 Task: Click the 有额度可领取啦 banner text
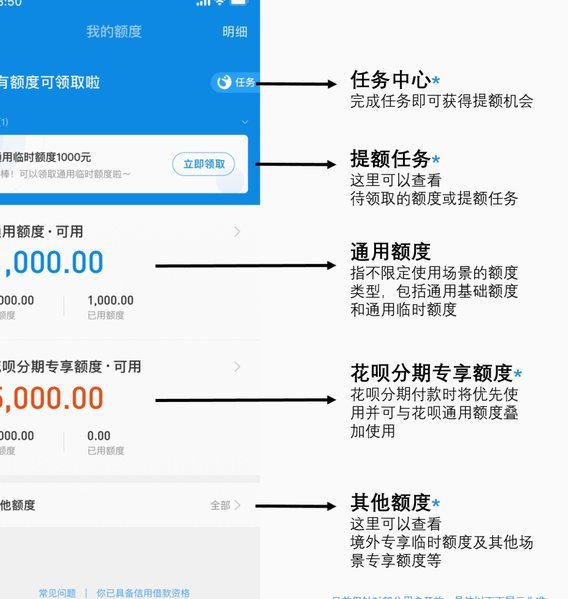tap(50, 82)
